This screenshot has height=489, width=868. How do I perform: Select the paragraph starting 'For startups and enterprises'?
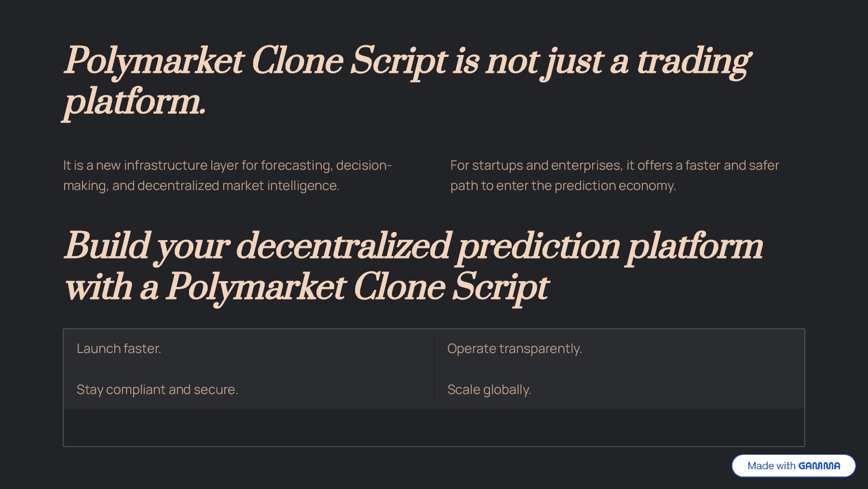pyautogui.click(x=614, y=175)
